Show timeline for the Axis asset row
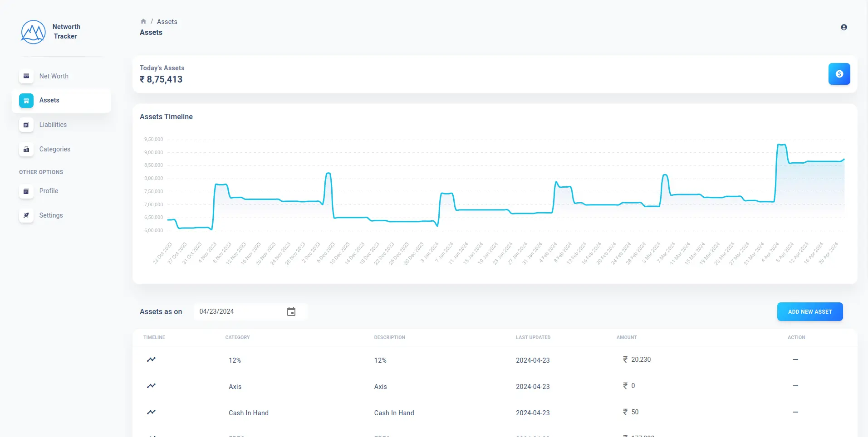Screen dimensions: 868x437 tap(151, 386)
